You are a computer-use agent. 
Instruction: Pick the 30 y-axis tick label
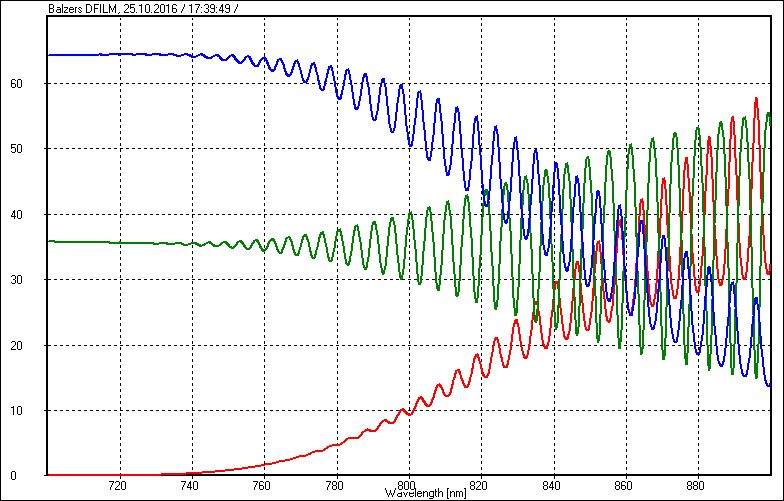pyautogui.click(x=30, y=280)
